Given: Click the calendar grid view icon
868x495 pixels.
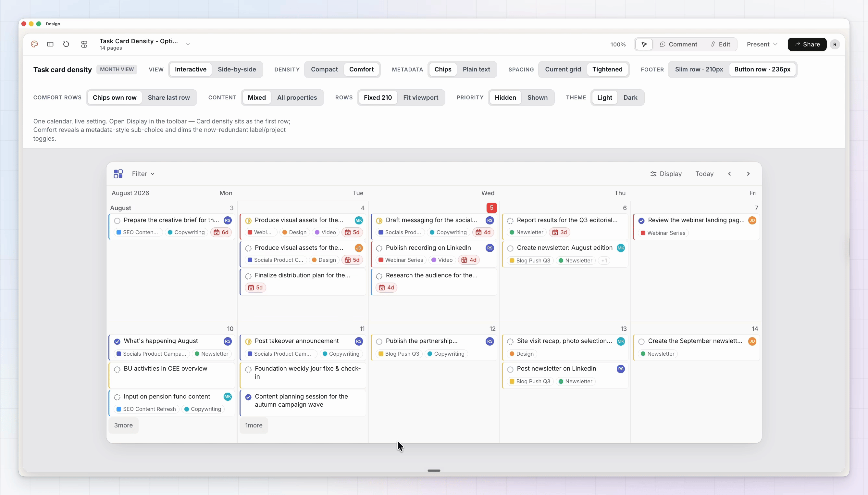Looking at the screenshot, I should click(118, 174).
